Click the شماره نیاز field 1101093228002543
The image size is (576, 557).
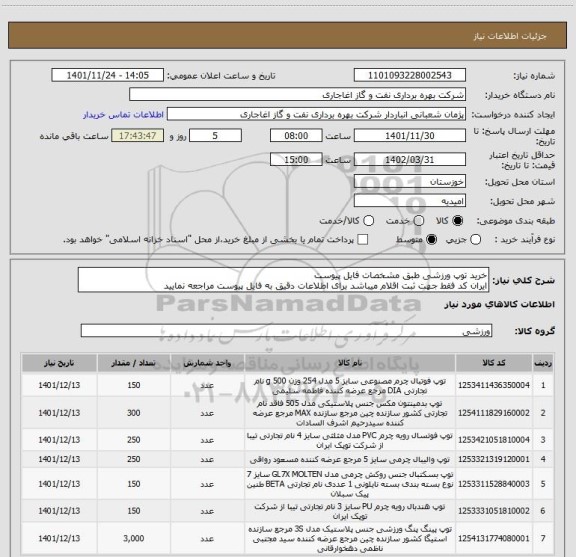pos(410,75)
